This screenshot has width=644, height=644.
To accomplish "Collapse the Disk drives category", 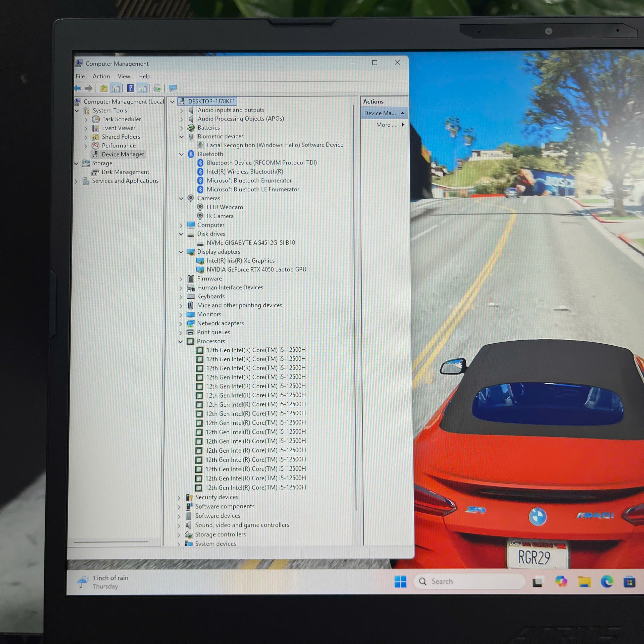I will [181, 234].
